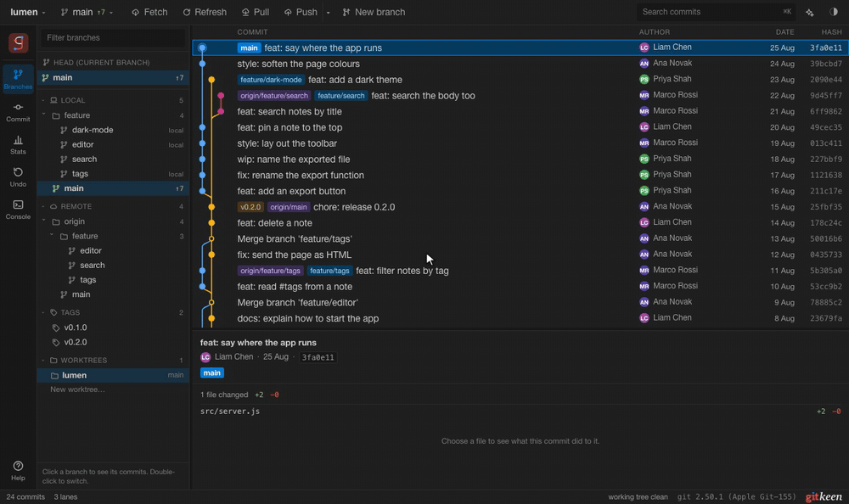Viewport: 849px width, 504px height.
Task: Select commit Merge branch 'feature/editor'
Action: pyautogui.click(x=520, y=303)
